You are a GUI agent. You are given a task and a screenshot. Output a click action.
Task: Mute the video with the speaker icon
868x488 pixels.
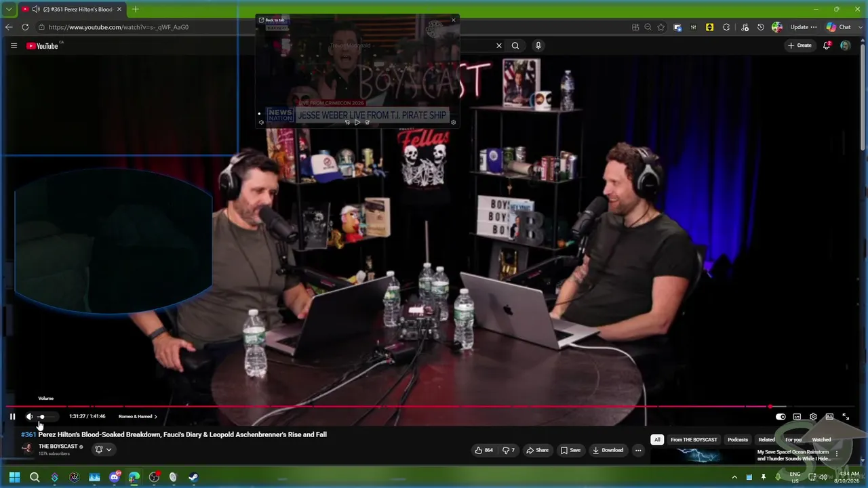(29, 417)
